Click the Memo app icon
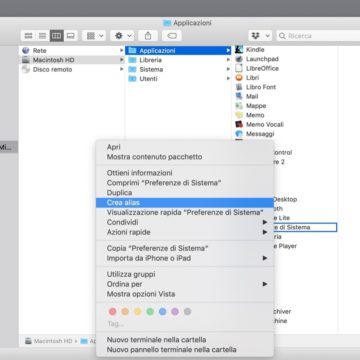This screenshot has height=360, width=360. click(x=239, y=115)
